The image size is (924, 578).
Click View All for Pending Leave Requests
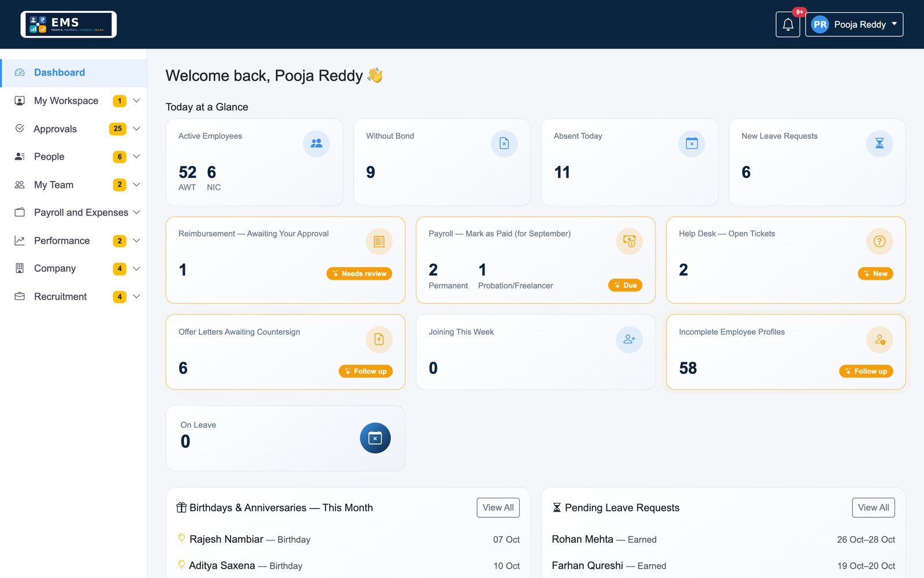873,507
